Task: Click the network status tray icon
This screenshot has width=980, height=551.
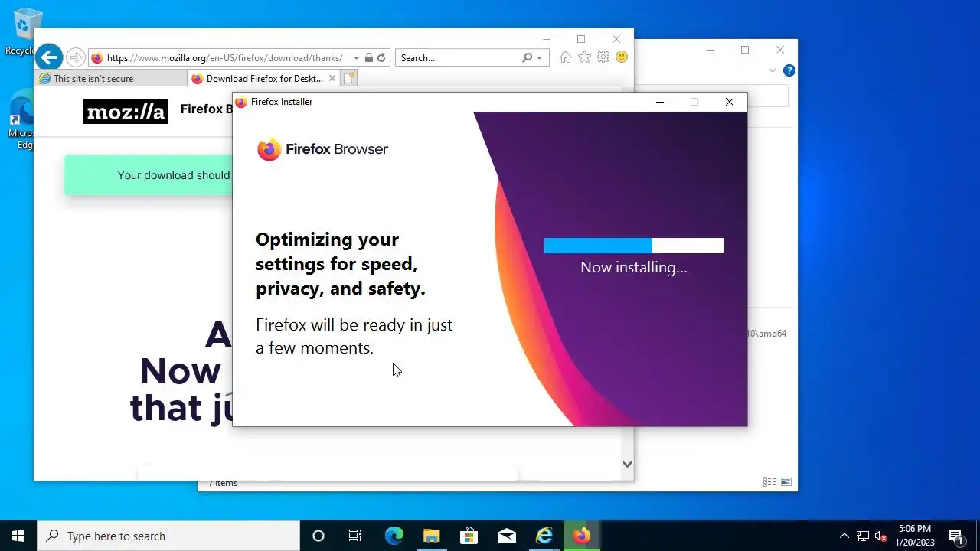Action: pyautogui.click(x=863, y=536)
